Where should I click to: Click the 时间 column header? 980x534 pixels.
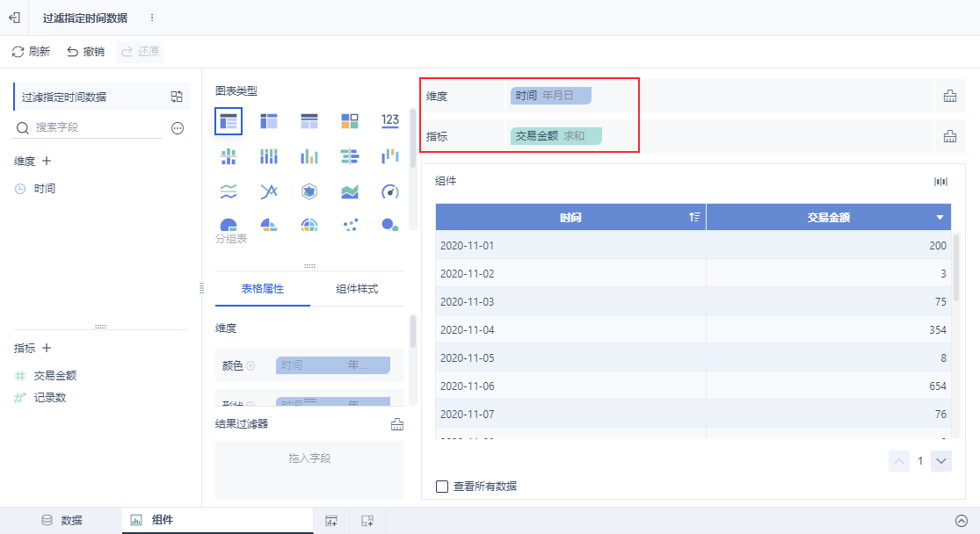pos(570,217)
